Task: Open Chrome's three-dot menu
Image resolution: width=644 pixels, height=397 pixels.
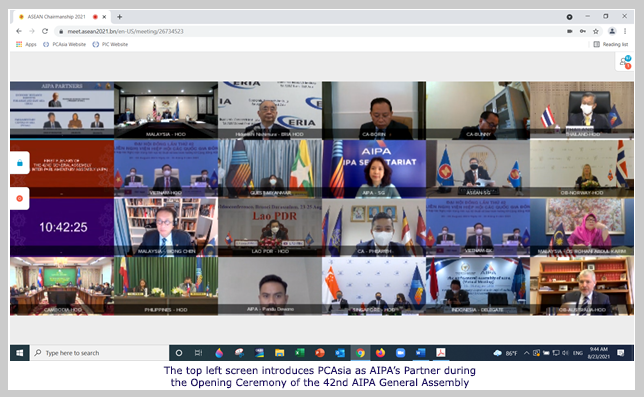Action: coord(625,31)
